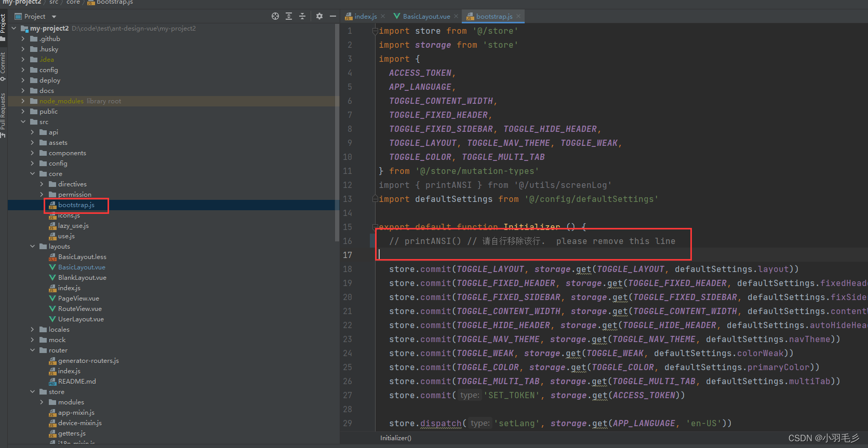Click Initializer() breadcrumb at editor bottom
Screen dimensions: 868x448
(396, 438)
